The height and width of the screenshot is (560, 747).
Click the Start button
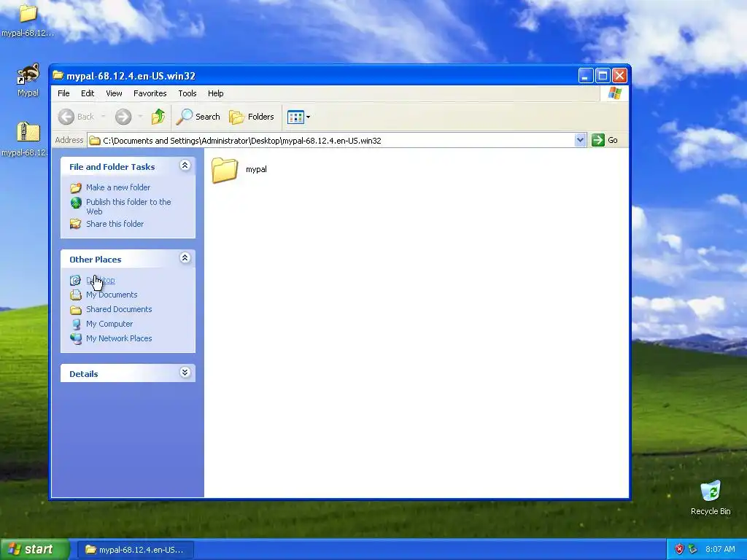34,549
